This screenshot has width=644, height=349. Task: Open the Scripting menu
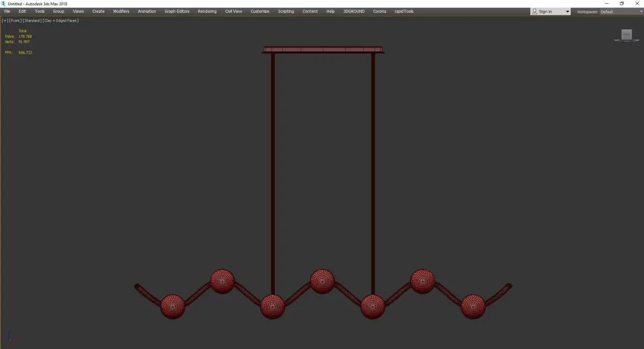coord(286,11)
